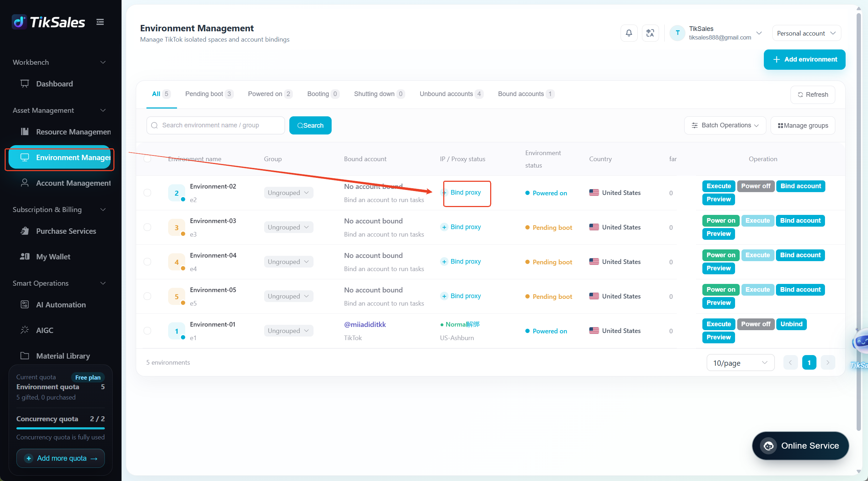
Task: Power off Environment-02
Action: coord(756,186)
